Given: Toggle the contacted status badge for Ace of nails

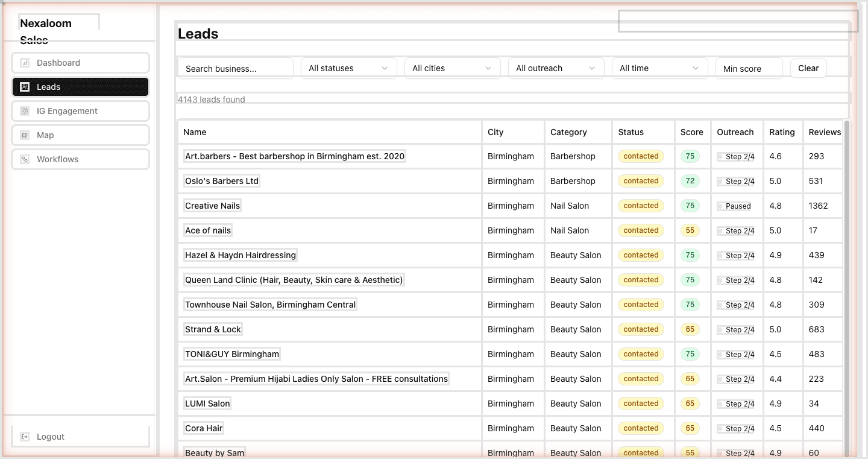Looking at the screenshot, I should tap(640, 230).
